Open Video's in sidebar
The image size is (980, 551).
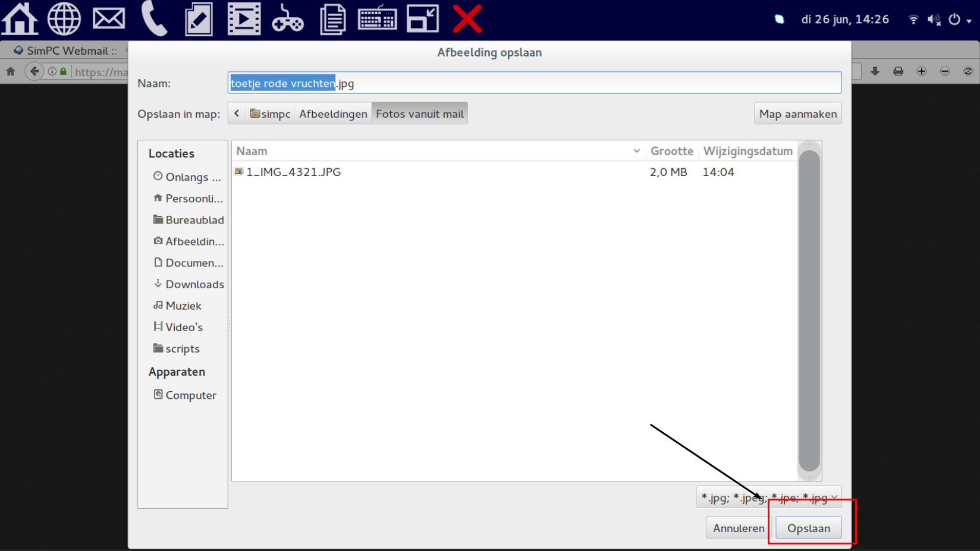click(178, 327)
